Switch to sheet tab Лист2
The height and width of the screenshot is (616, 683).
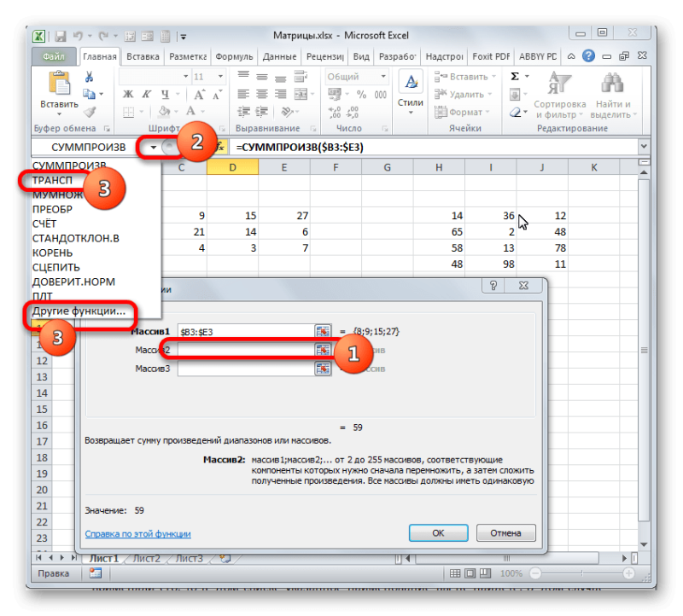coord(146,559)
